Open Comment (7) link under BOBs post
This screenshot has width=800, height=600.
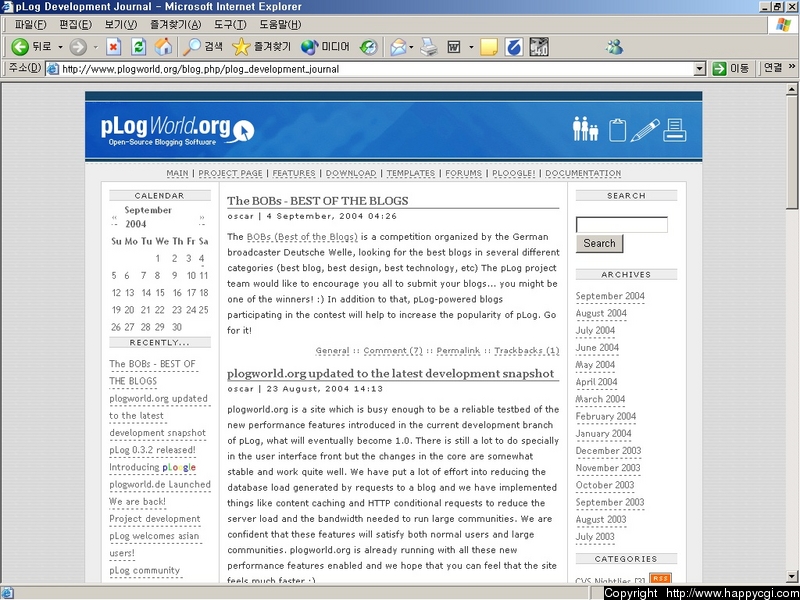(x=393, y=351)
